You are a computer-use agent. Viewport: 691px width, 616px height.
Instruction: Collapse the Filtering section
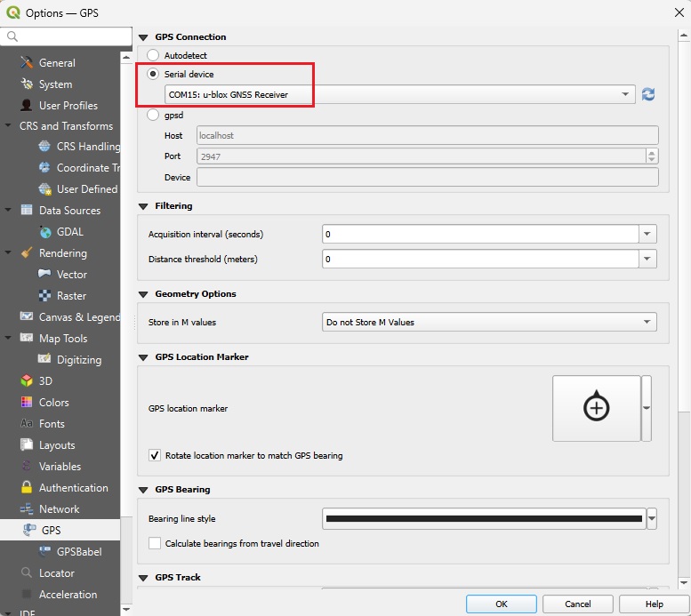[x=143, y=206]
